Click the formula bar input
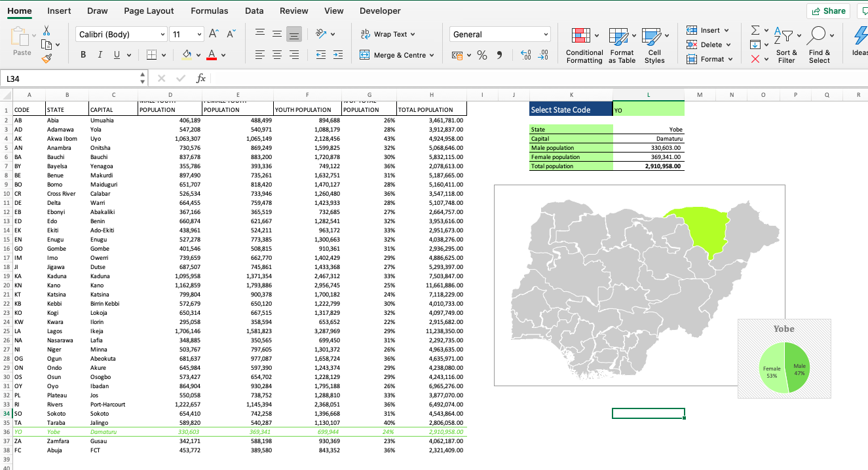The height and width of the screenshot is (470, 868). click(x=537, y=79)
